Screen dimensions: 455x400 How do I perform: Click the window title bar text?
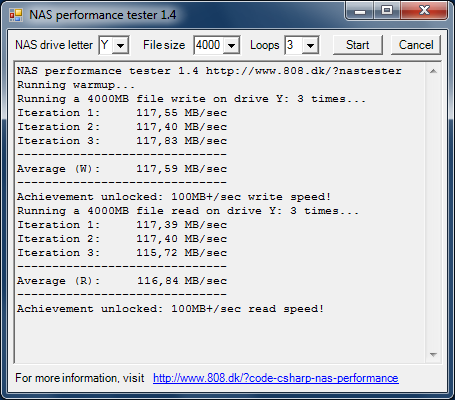[x=103, y=15]
